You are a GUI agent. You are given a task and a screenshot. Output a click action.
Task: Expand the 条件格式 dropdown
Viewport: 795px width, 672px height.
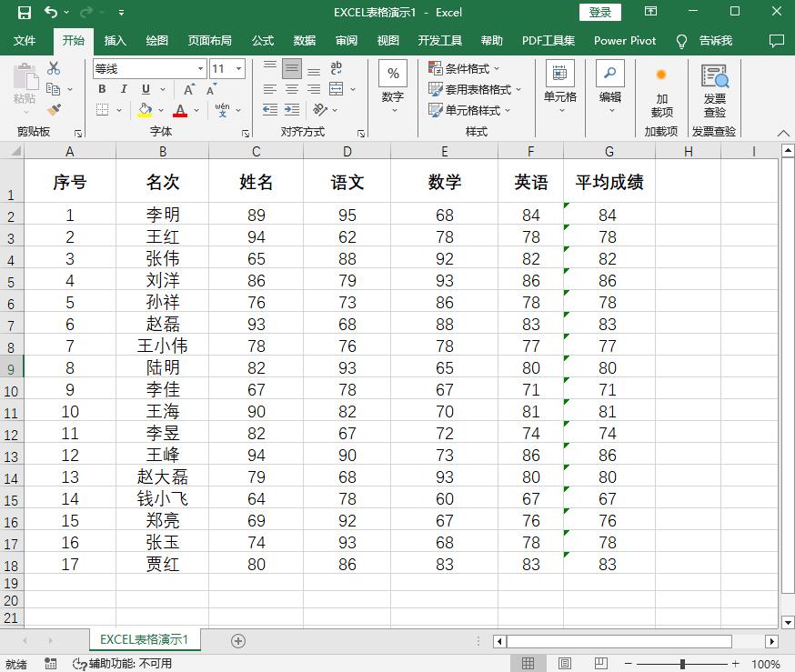point(497,68)
